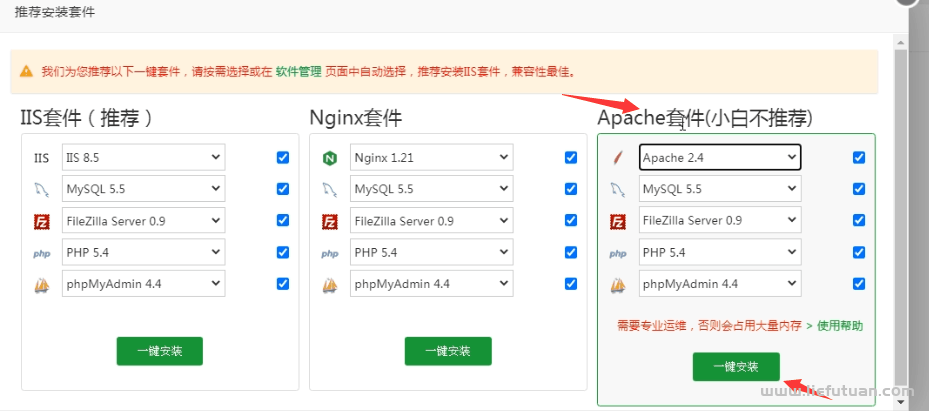Open phpMyAdmin 4.4 dropdown in Nginx suite
Screen dimensions: 929x411
click(x=431, y=284)
